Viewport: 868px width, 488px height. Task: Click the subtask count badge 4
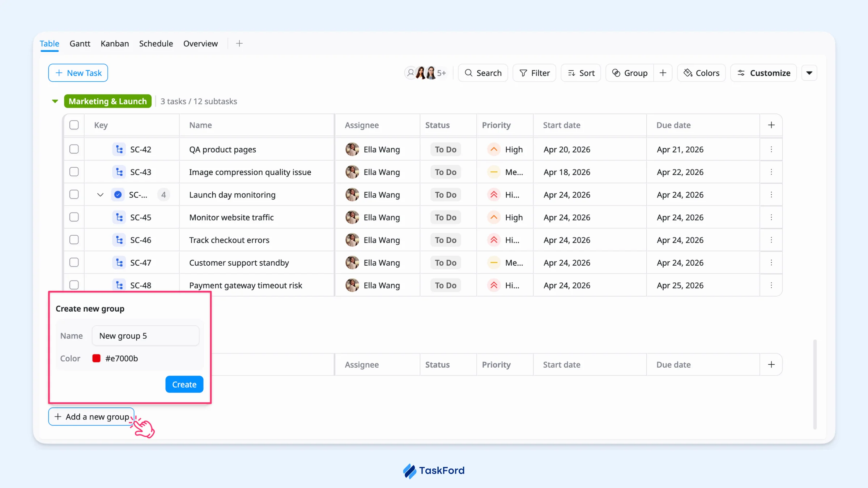163,195
